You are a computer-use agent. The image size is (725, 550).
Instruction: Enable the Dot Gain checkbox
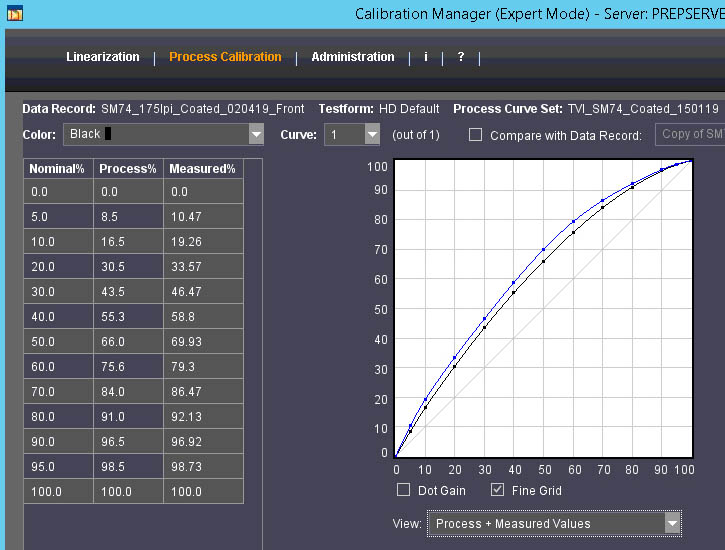click(x=404, y=490)
